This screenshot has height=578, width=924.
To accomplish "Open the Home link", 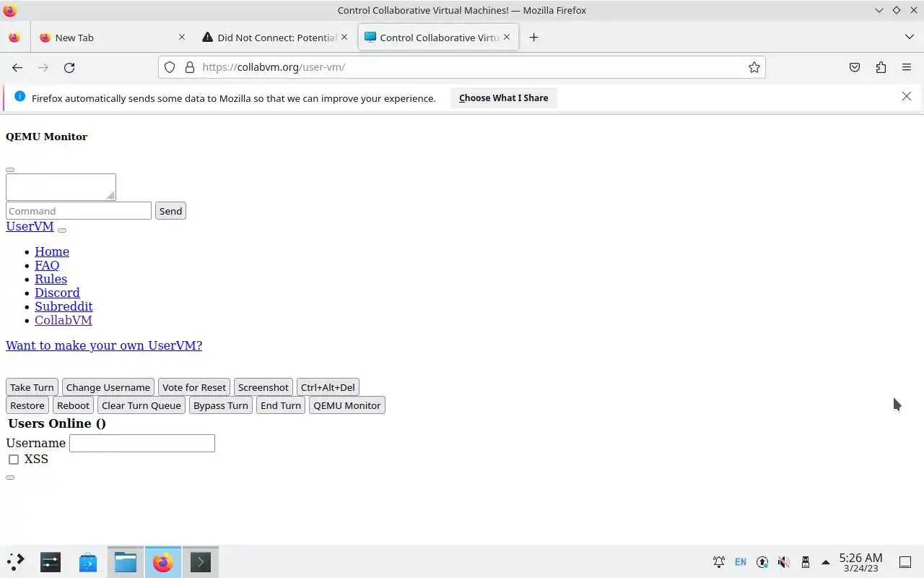I will pyautogui.click(x=52, y=251).
